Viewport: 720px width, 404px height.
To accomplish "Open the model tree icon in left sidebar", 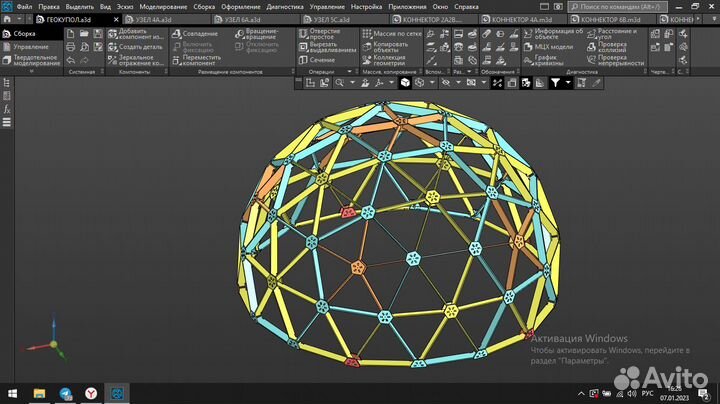I will (6, 83).
